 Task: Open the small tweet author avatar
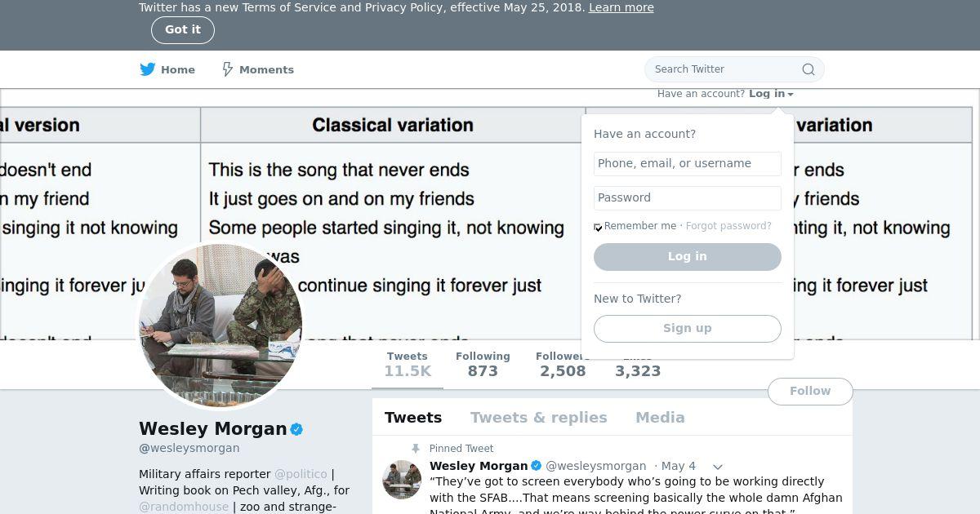tap(402, 479)
